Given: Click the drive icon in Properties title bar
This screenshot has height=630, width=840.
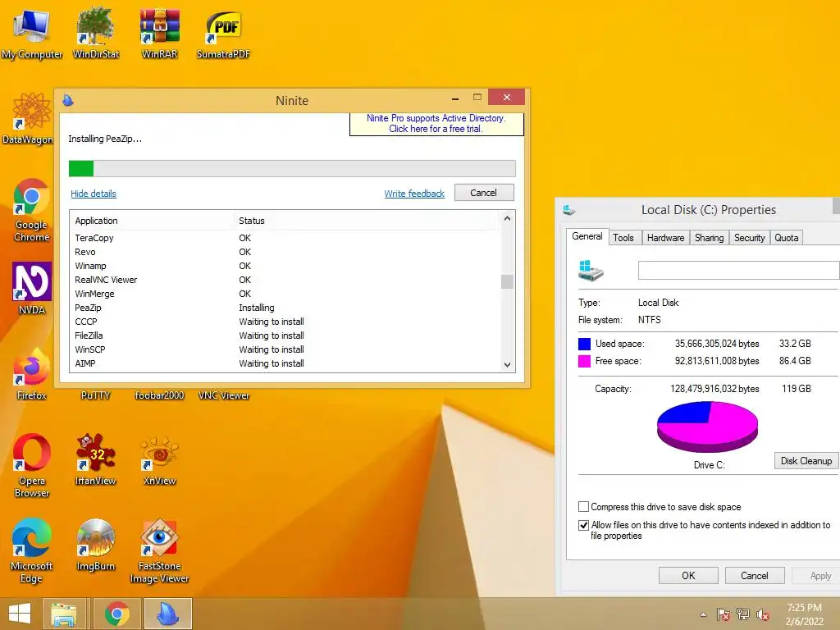Looking at the screenshot, I should 569,210.
